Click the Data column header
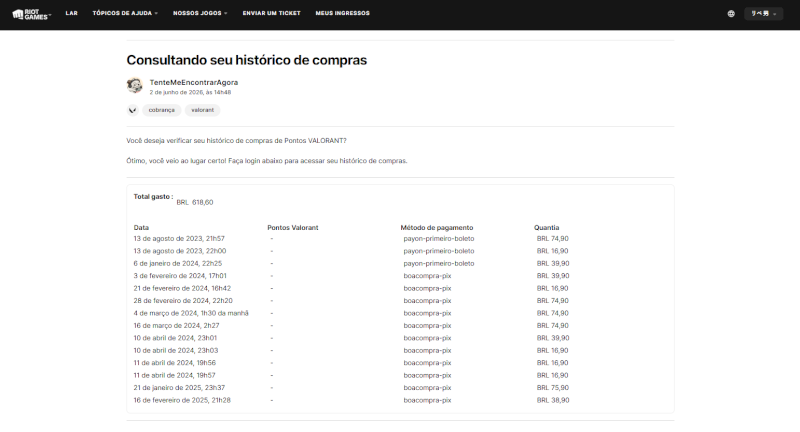800x432 pixels. coord(141,227)
